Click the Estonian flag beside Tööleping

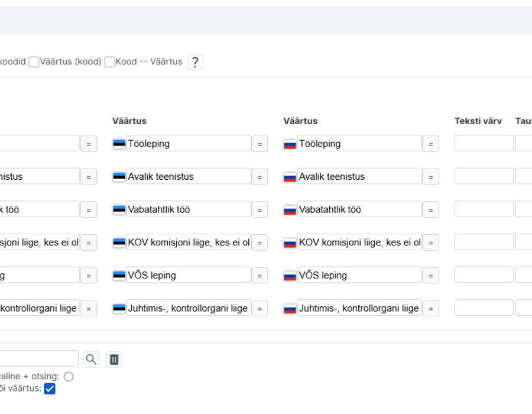click(119, 144)
